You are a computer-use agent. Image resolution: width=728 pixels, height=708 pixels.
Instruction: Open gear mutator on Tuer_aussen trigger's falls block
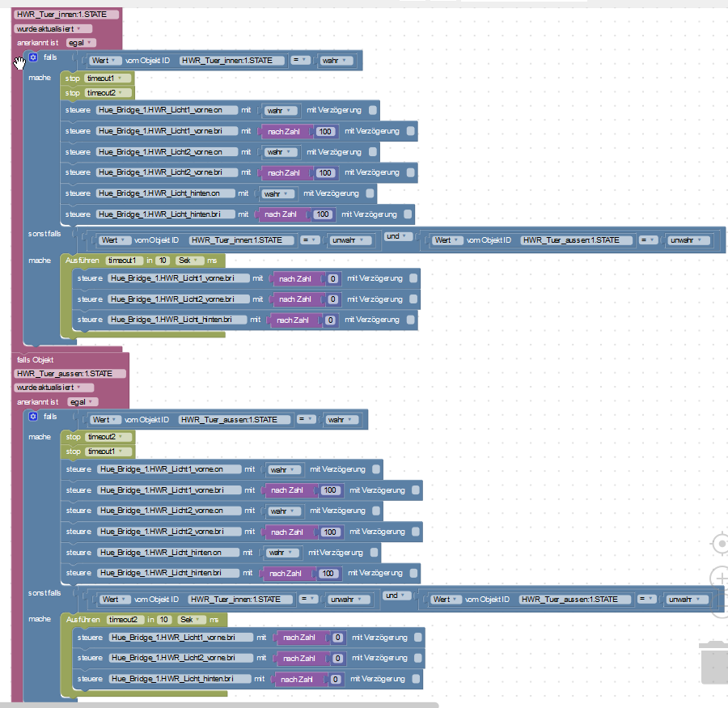(x=33, y=416)
